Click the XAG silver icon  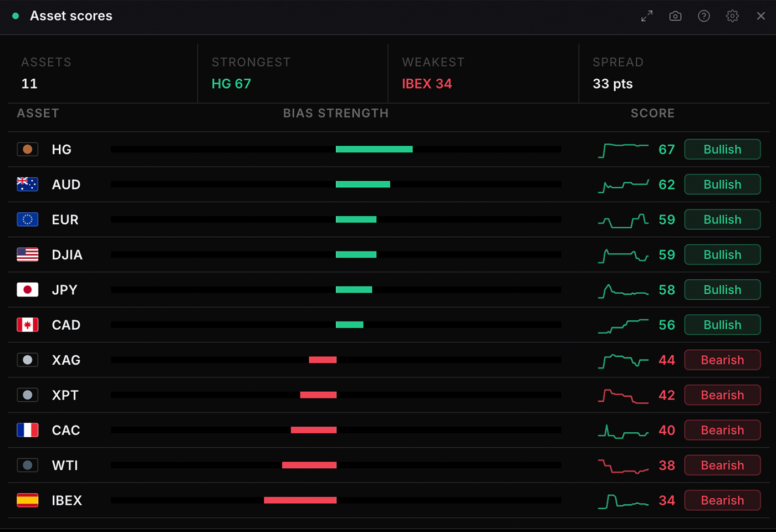(x=28, y=360)
